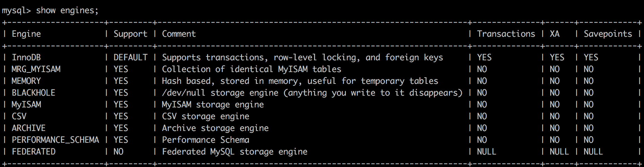The image size is (644, 167).
Task: Click the BLACKHOLE engine name
Action: (x=34, y=93)
